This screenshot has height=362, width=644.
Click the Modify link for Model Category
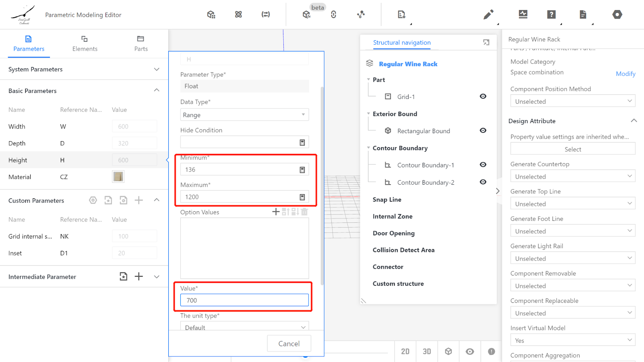625,74
